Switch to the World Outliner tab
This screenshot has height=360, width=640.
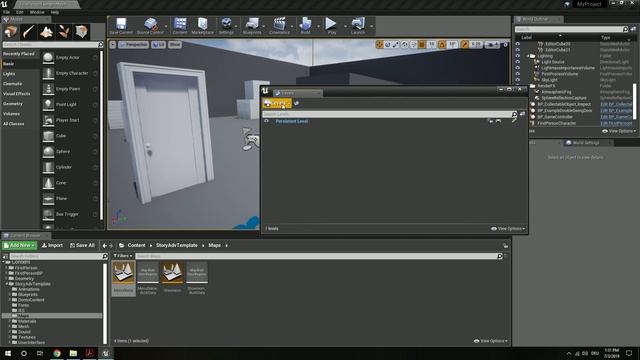pyautogui.click(x=538, y=19)
